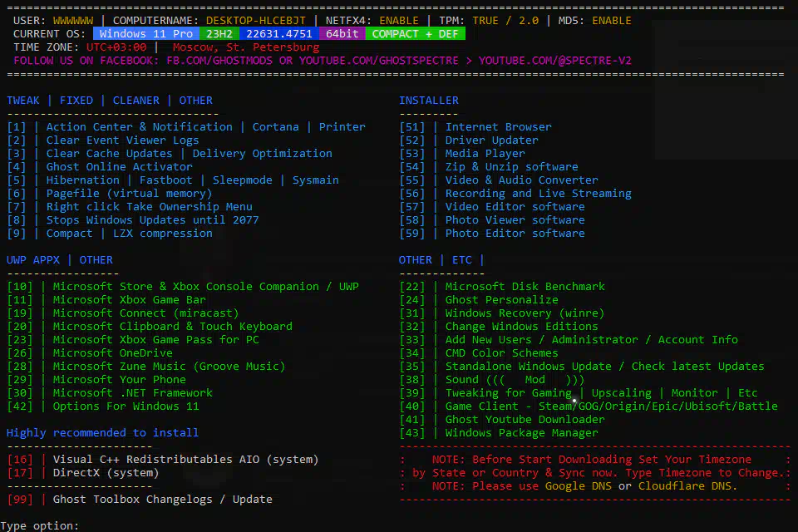798x532 pixels.
Task: Select 'Change Windows Editions' entry
Action: (x=500, y=326)
